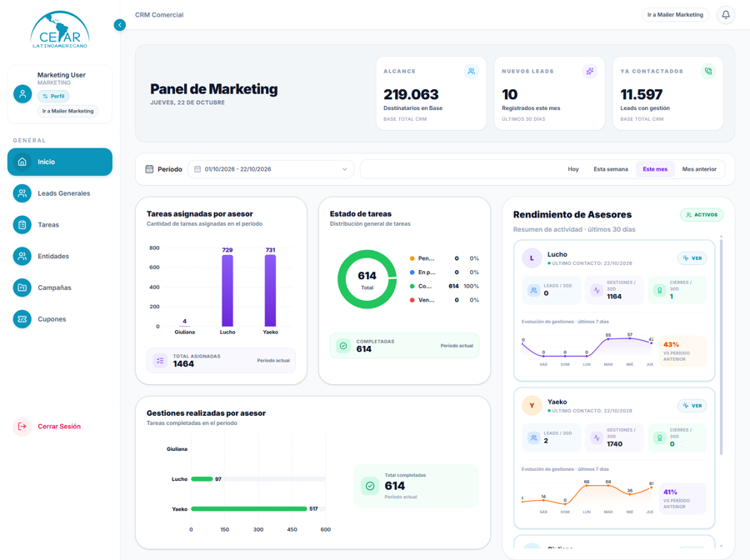The width and height of the screenshot is (750, 560).
Task: Click the blue En progreso legend dot
Action: click(x=412, y=272)
